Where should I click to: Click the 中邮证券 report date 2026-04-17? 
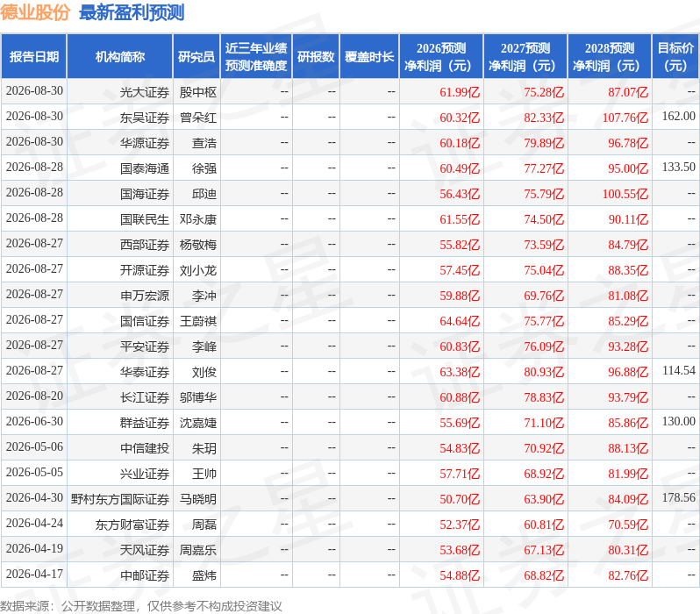click(34, 574)
